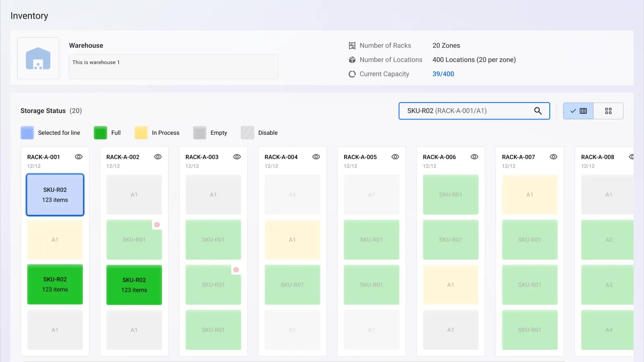The image size is (644, 362).
Task: Click top gray A1 slot in RACK-A-002
Action: click(134, 195)
